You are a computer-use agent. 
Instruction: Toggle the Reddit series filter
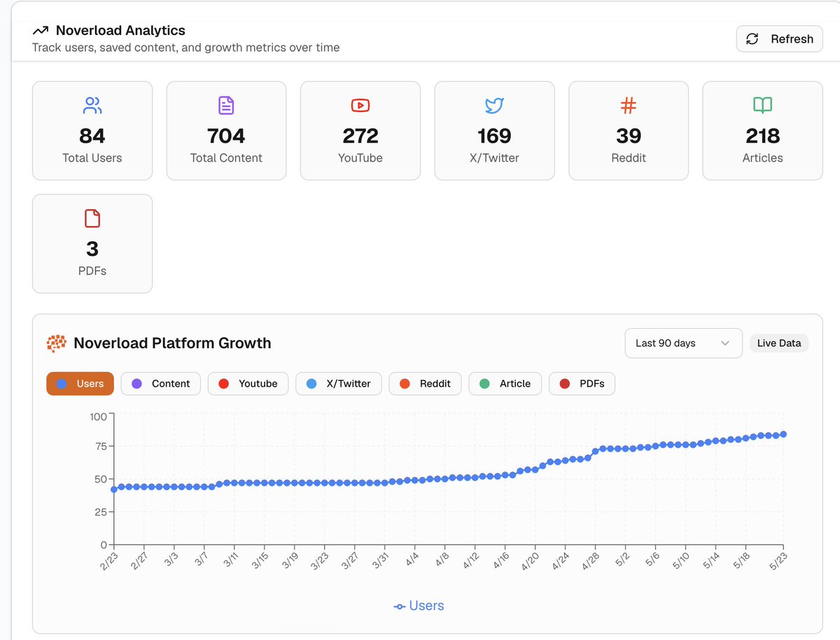[x=425, y=383]
